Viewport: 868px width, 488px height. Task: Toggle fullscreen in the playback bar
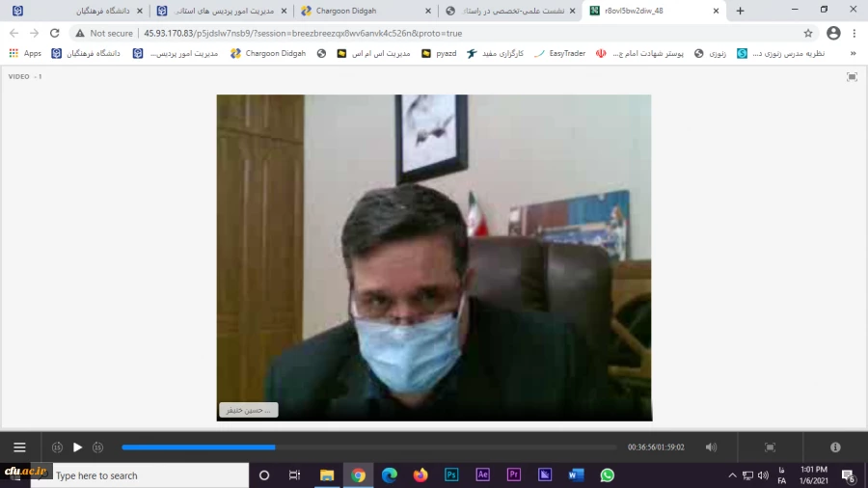coord(770,447)
